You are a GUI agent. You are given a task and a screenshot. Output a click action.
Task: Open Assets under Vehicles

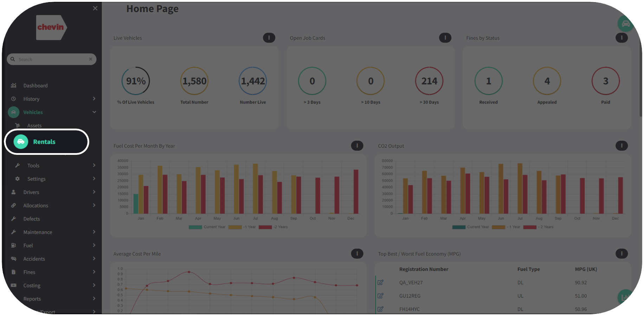point(34,125)
